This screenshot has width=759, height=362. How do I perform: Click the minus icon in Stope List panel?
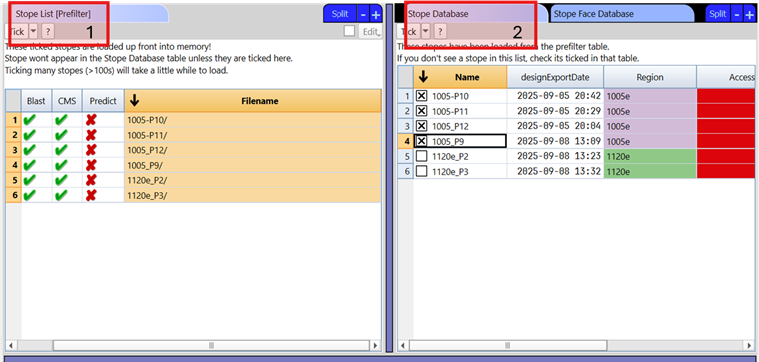tap(364, 15)
